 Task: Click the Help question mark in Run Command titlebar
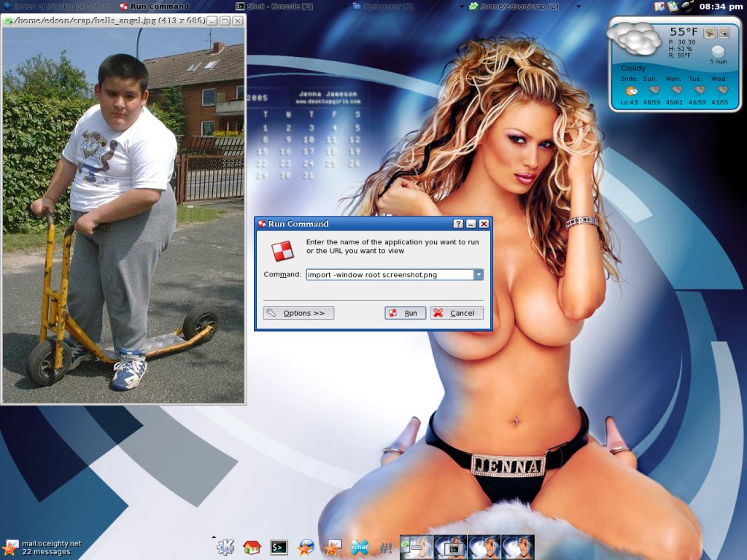458,223
